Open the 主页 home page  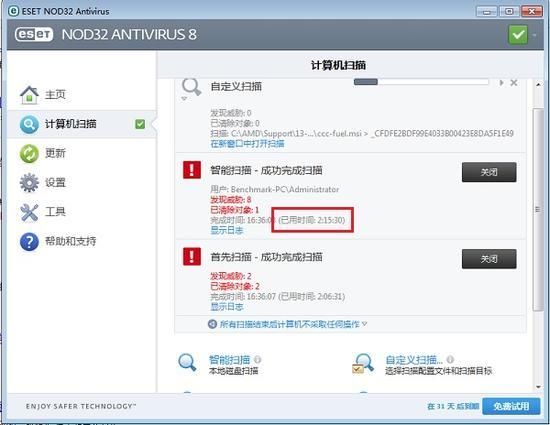55,95
